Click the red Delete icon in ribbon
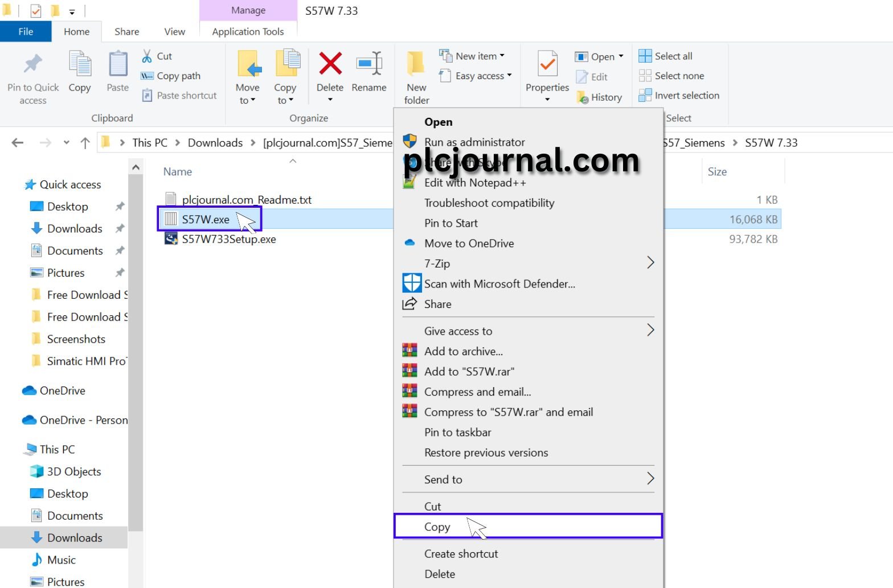The height and width of the screenshot is (588, 893). tap(330, 63)
